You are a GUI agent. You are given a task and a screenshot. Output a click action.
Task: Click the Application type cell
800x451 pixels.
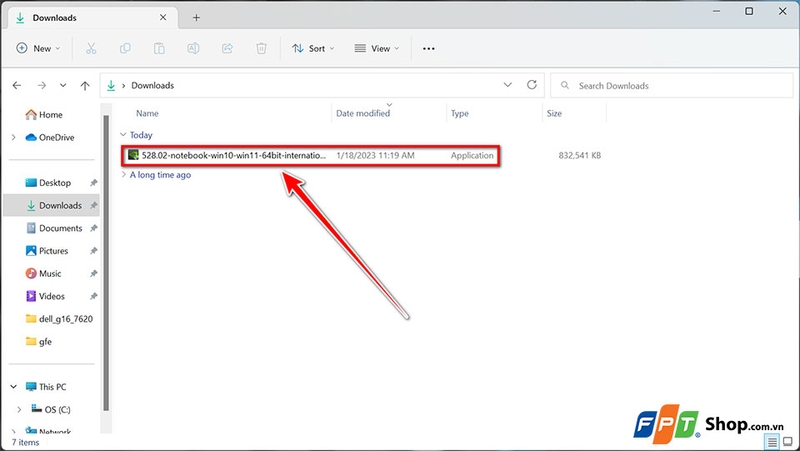472,155
